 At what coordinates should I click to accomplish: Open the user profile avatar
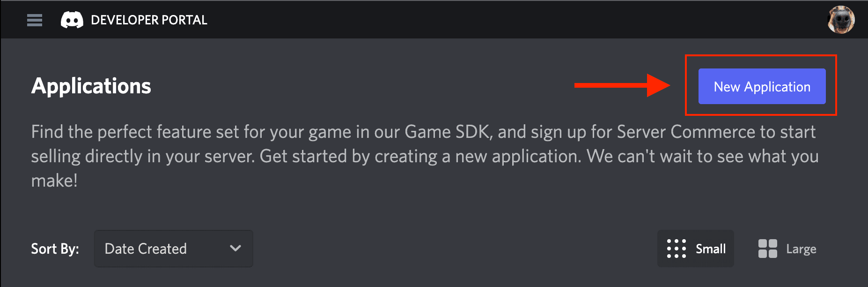841,20
